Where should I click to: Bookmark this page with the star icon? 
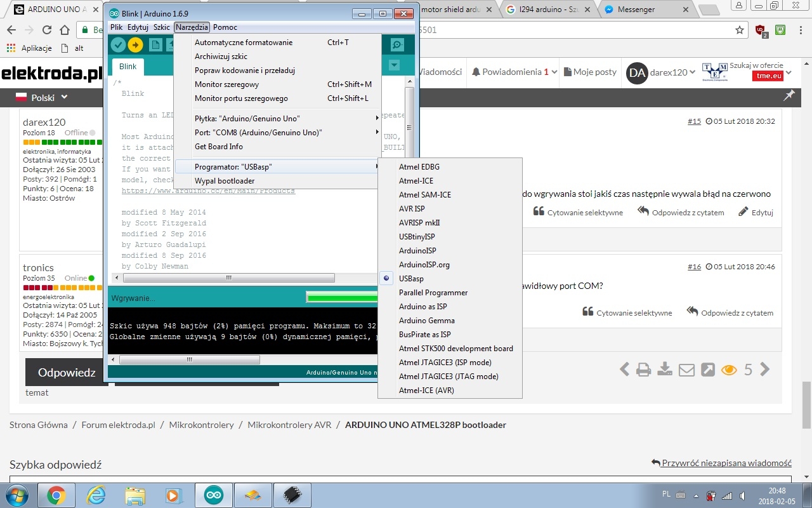740,30
